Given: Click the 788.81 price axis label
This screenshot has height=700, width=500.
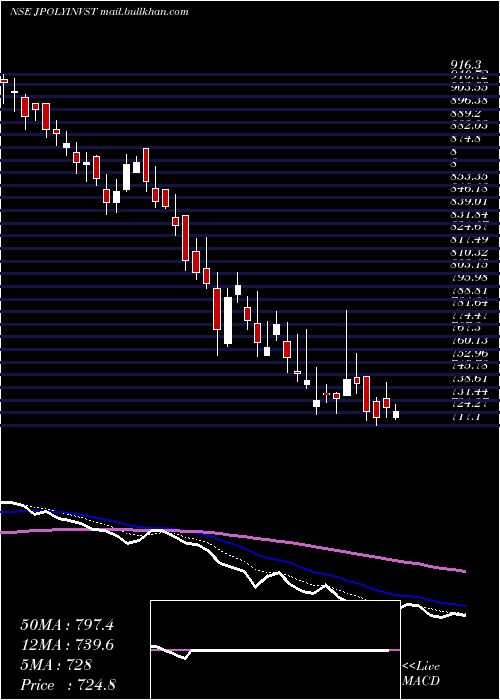Looking at the screenshot, I should 468,290.
